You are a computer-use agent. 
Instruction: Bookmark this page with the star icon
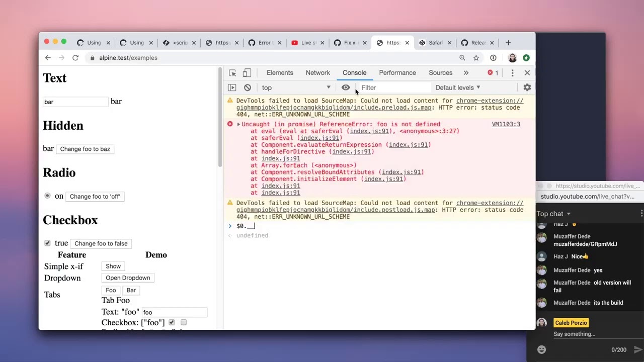point(476,58)
